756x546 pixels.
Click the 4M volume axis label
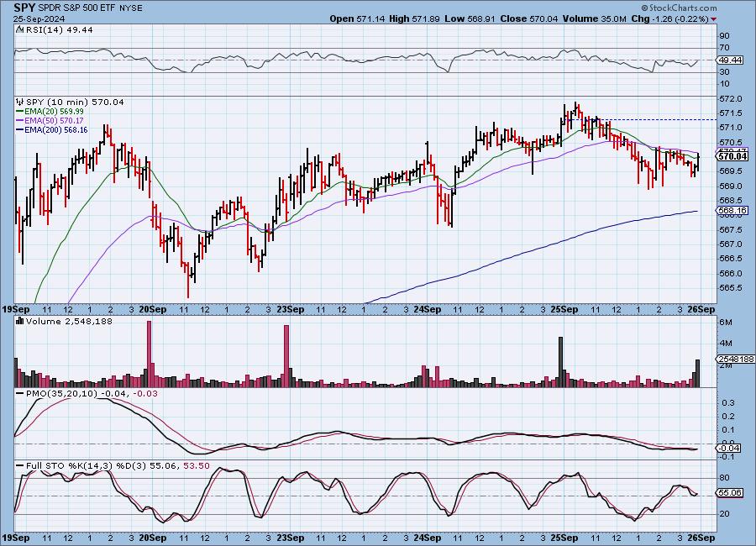click(726, 344)
